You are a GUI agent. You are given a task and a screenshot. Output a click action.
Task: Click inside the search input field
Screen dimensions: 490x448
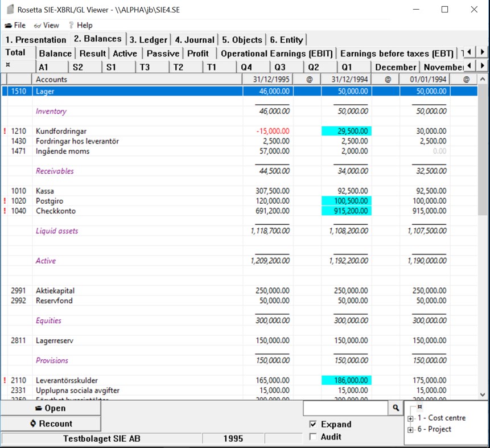coord(347,408)
